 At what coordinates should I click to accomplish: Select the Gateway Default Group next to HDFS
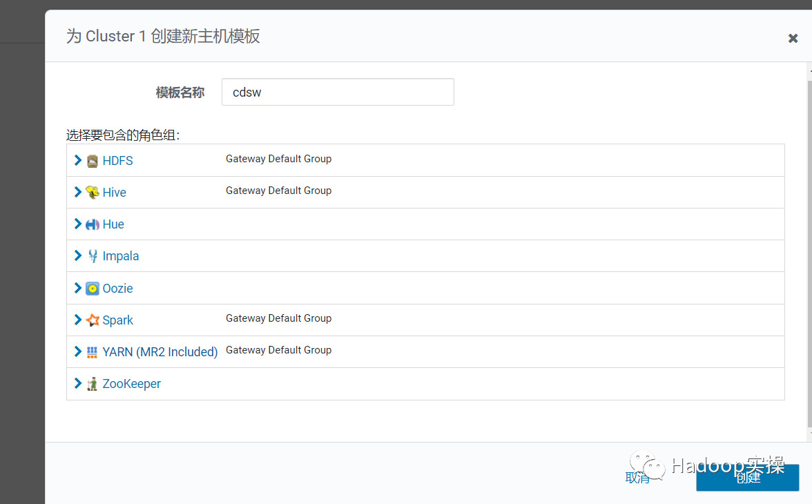coord(278,158)
